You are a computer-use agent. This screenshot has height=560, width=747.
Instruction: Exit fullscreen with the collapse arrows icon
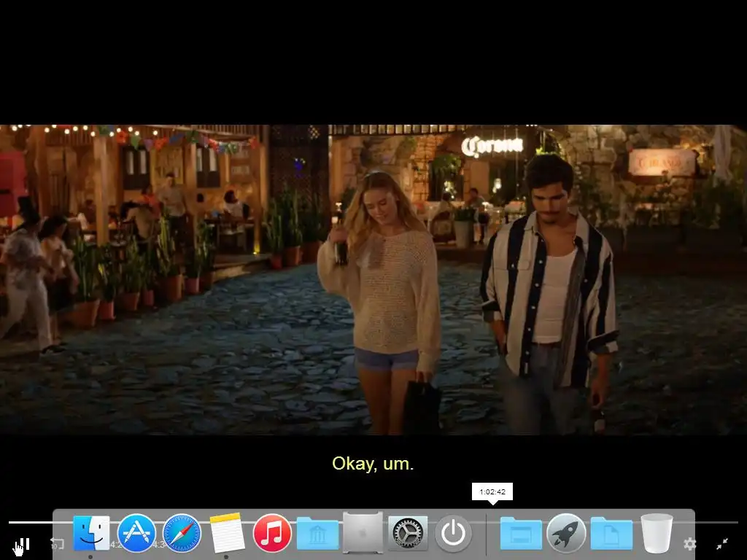click(x=722, y=543)
